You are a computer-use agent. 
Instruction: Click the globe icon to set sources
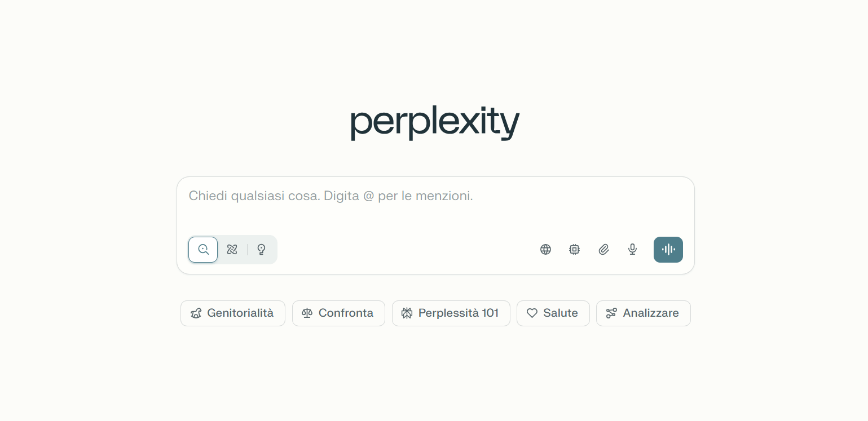[545, 249]
